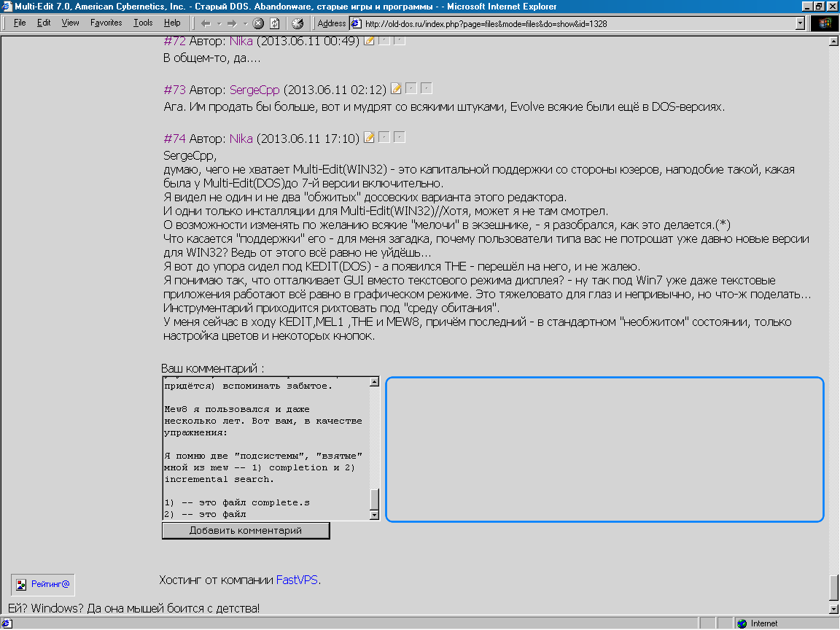Open author SergeCpp's profile link
The width and height of the screenshot is (840, 630).
pyautogui.click(x=254, y=90)
